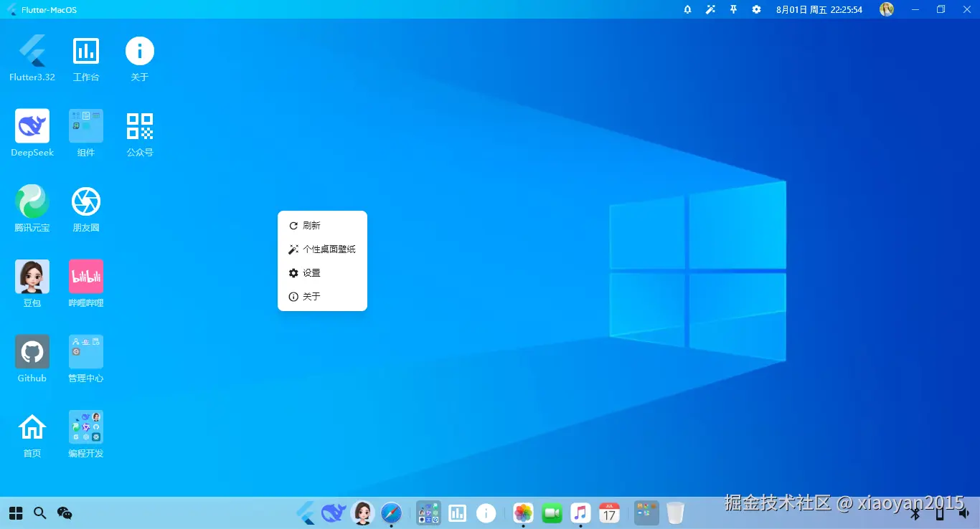Choose 刷新 in the context menu

(x=322, y=226)
